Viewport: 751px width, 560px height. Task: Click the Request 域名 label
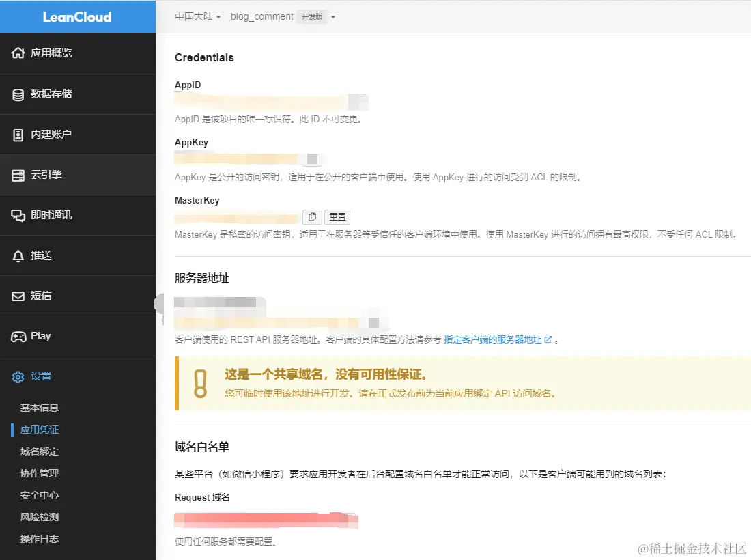point(202,497)
